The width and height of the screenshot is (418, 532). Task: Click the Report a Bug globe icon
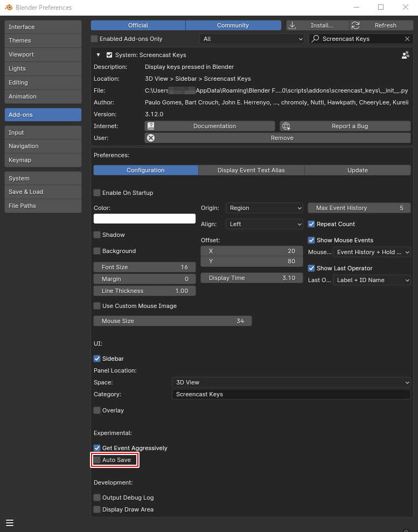[x=286, y=126]
